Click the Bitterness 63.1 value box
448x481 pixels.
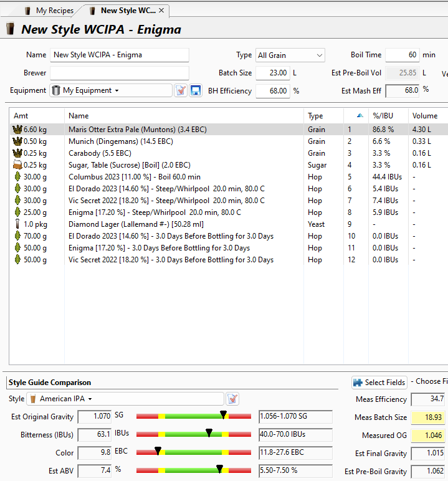point(95,435)
